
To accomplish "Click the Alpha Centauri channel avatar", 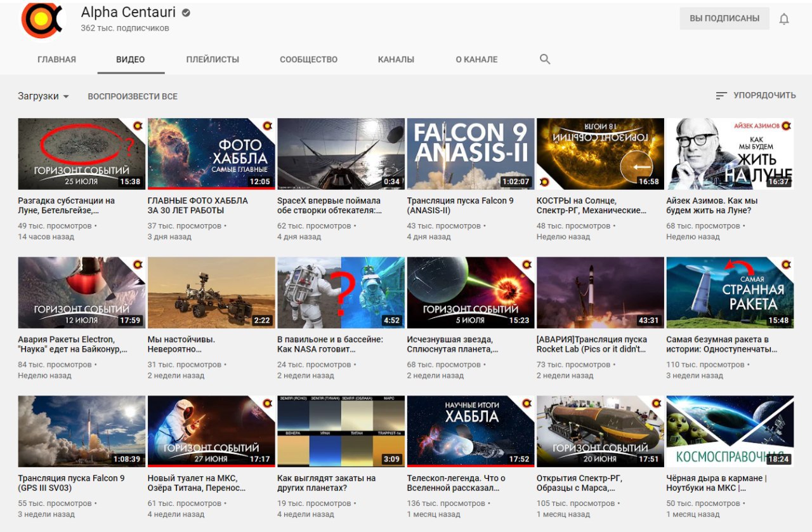I will point(43,18).
